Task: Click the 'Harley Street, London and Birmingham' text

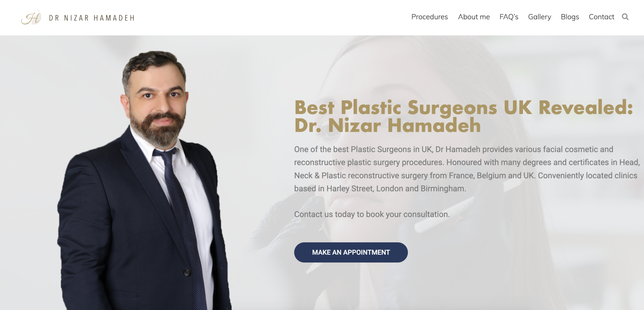Action: tap(396, 189)
